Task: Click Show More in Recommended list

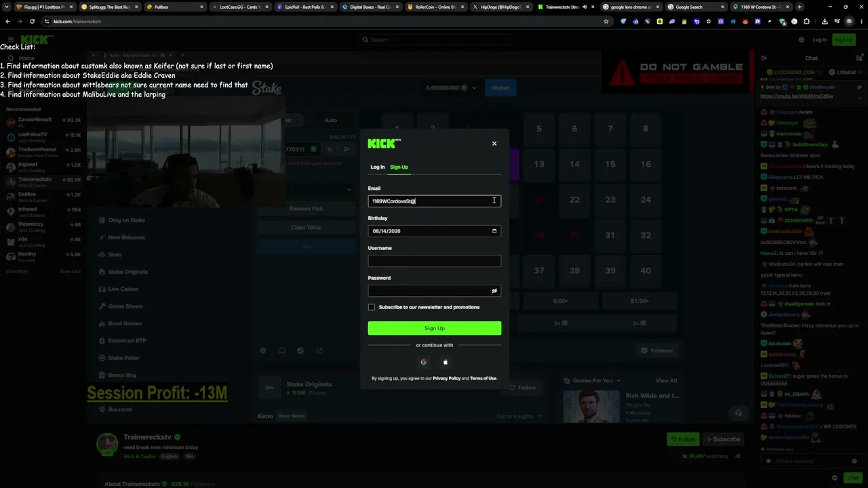Action: pyautogui.click(x=17, y=271)
